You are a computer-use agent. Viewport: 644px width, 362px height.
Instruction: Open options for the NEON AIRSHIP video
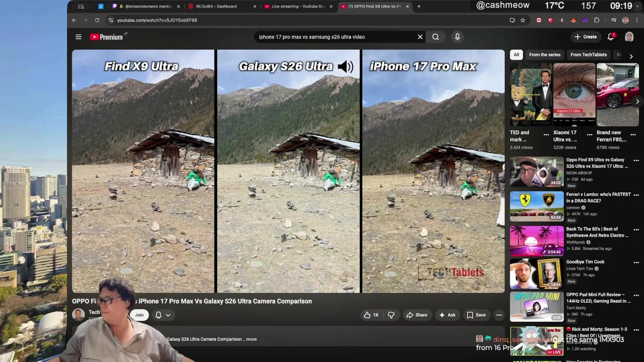pyautogui.click(x=636, y=161)
